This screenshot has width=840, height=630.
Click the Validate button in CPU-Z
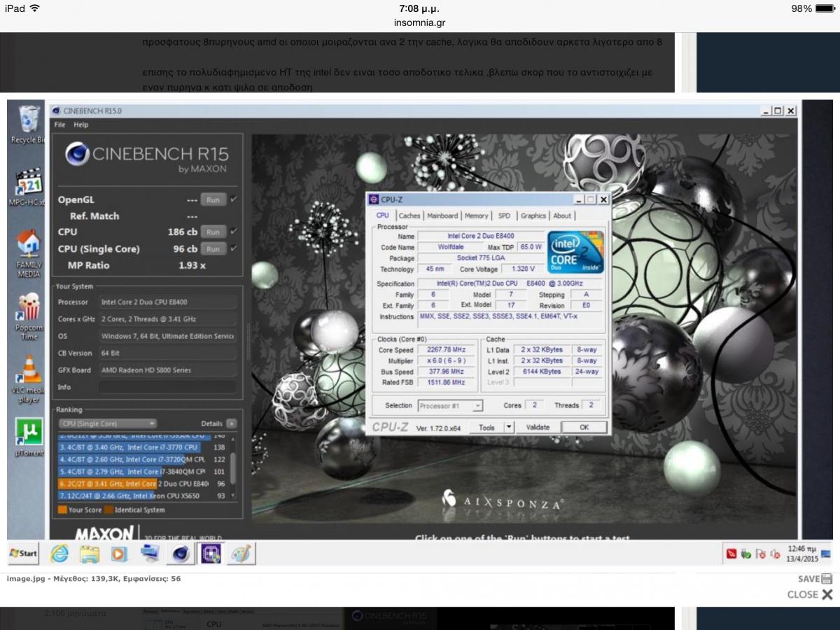(538, 427)
